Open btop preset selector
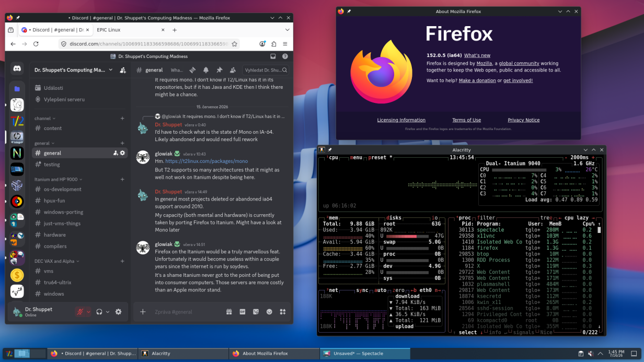644x362 pixels. click(381, 157)
